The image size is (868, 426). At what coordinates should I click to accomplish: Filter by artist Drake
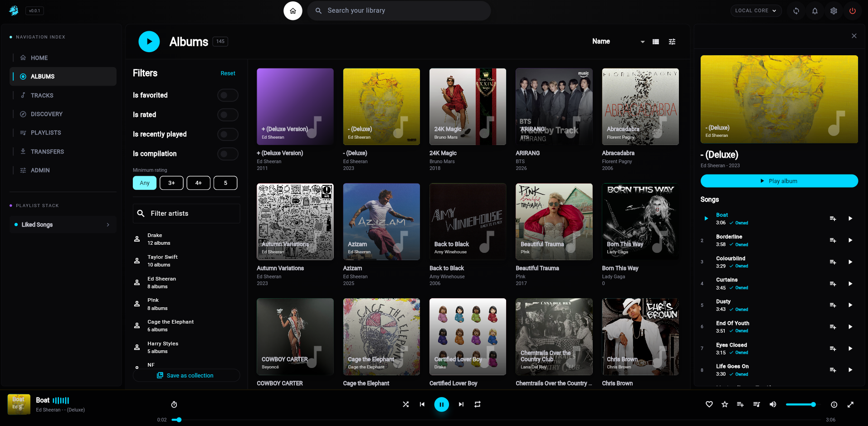click(x=186, y=239)
